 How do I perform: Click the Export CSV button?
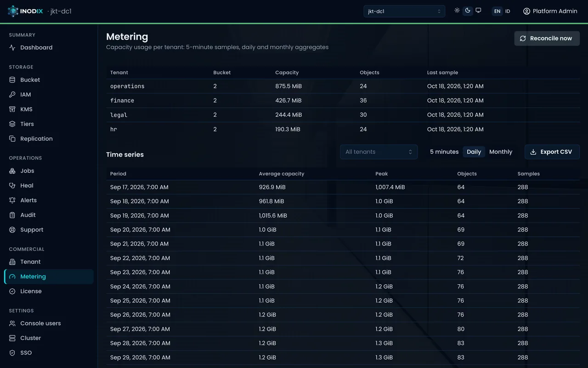point(552,152)
